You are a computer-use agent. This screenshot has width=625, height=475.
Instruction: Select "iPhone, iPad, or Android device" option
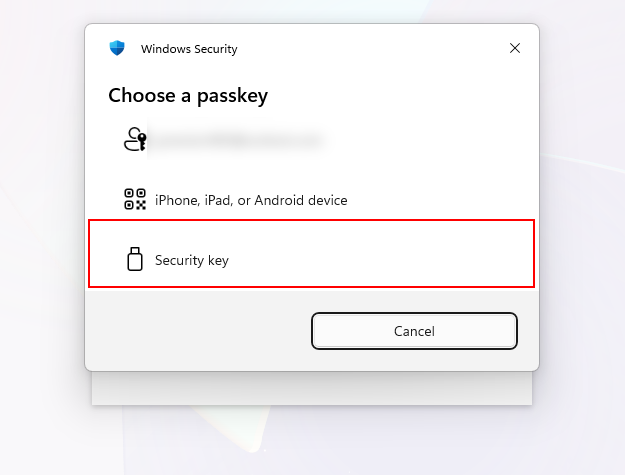click(251, 200)
